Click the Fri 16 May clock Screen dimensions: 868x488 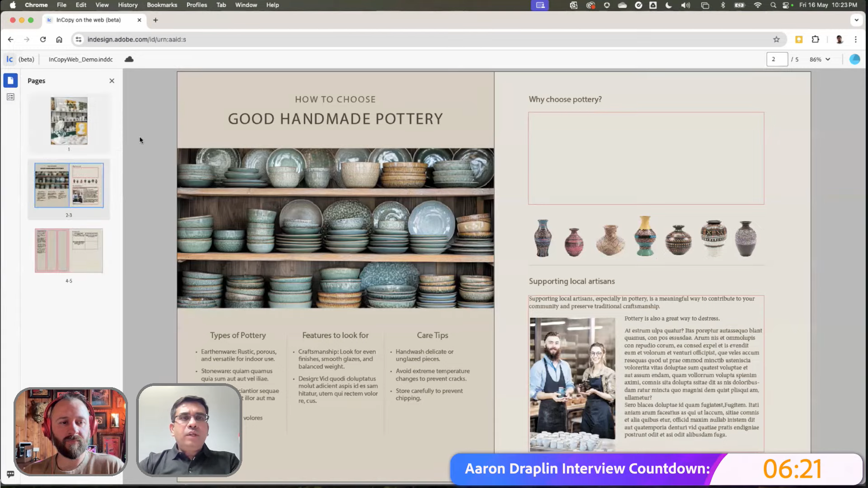coord(828,5)
